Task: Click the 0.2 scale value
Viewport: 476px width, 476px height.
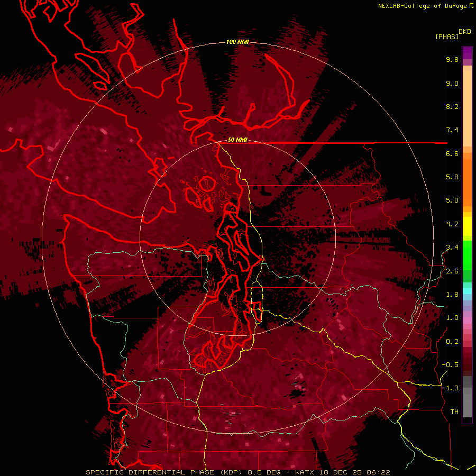Action: click(452, 342)
